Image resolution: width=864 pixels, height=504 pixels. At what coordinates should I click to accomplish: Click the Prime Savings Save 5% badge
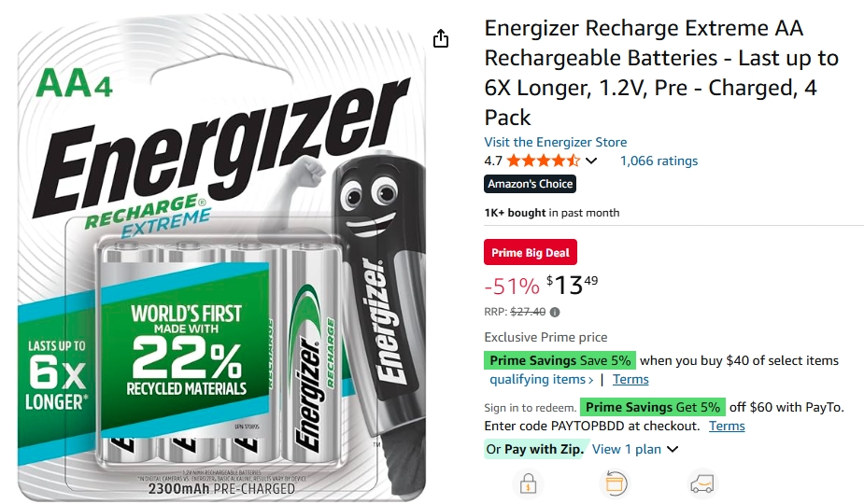(x=559, y=360)
